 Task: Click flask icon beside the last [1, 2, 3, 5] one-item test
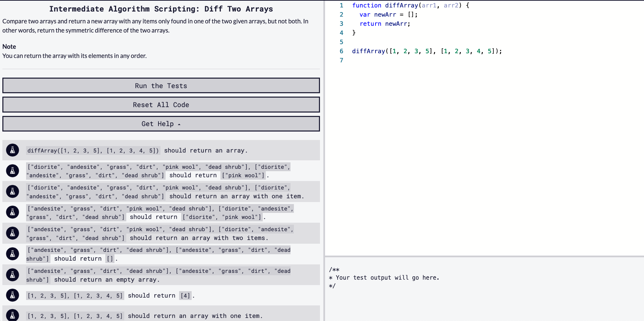tap(13, 316)
